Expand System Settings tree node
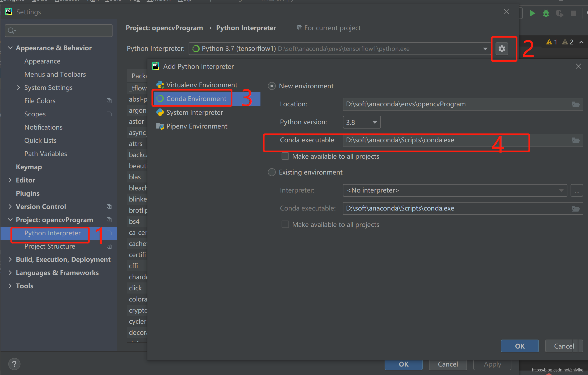This screenshot has height=375, width=588. click(x=18, y=88)
